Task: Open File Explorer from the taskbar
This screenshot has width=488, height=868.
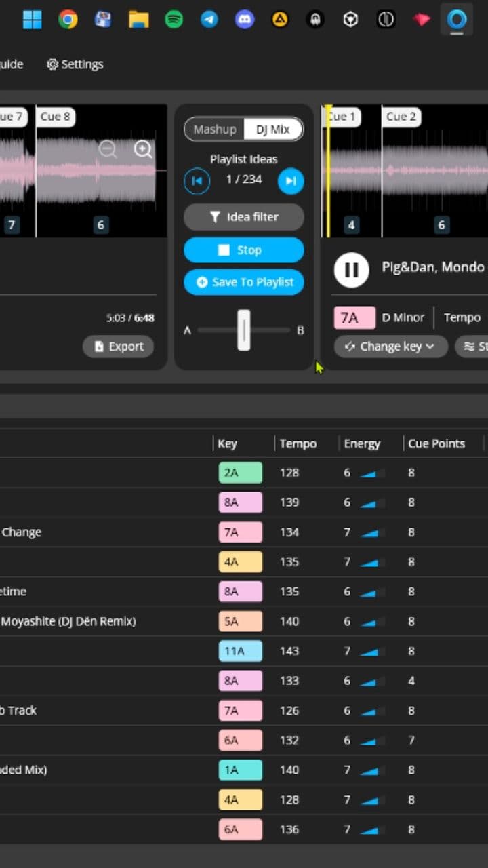Action: (138, 20)
